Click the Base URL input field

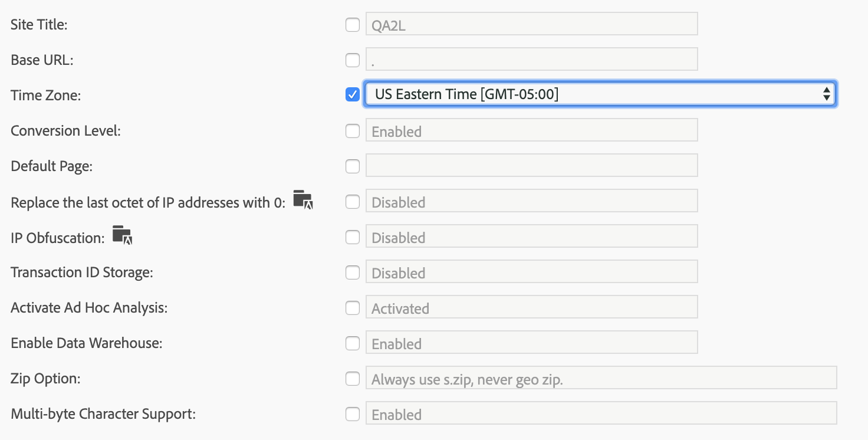click(532, 59)
